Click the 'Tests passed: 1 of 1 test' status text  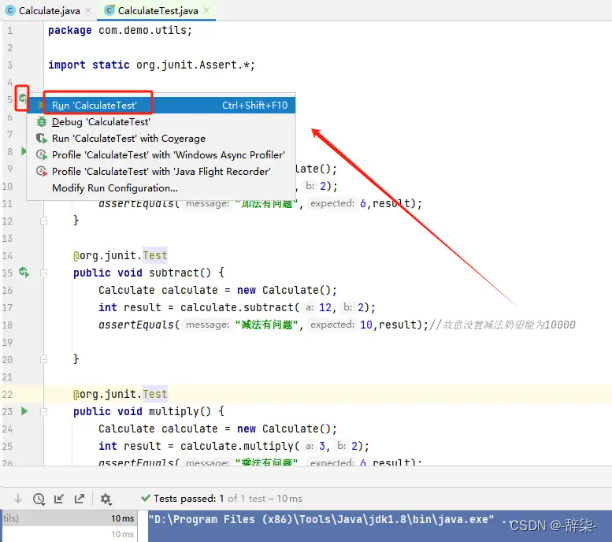pos(228,498)
